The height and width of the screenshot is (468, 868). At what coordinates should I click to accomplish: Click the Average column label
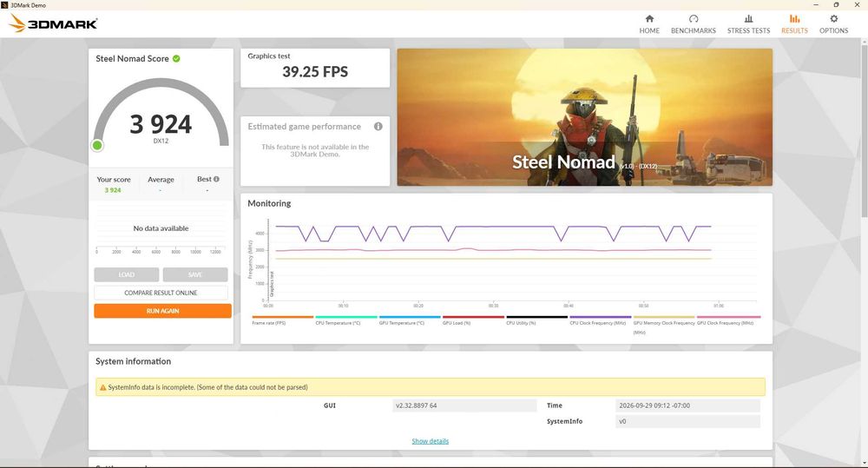click(161, 180)
